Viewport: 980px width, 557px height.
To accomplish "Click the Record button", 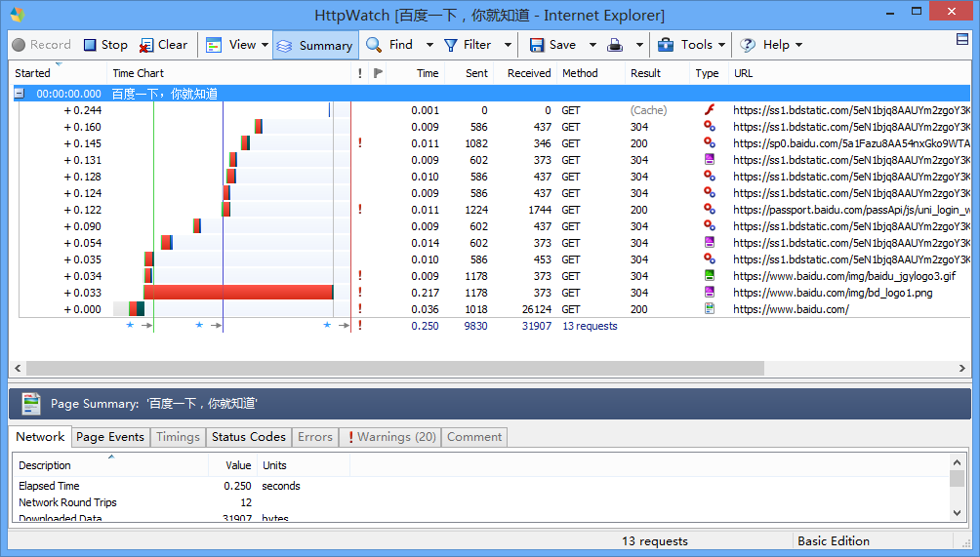I will point(41,45).
